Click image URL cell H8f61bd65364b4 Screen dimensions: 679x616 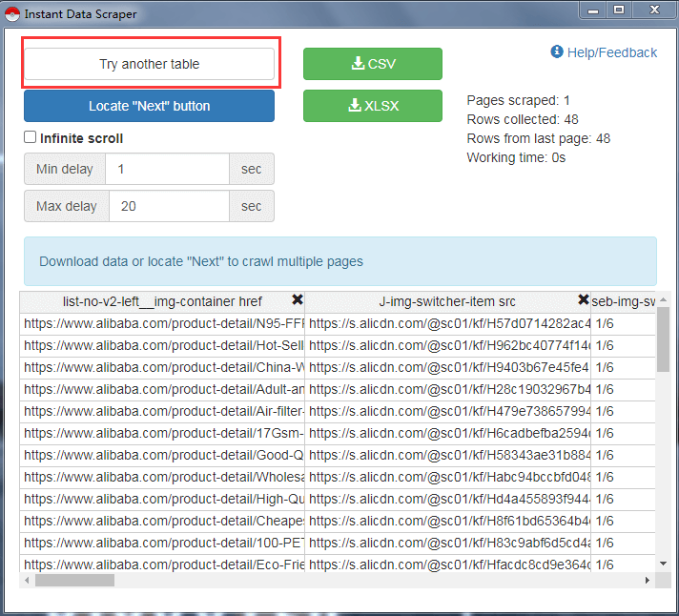point(448,521)
